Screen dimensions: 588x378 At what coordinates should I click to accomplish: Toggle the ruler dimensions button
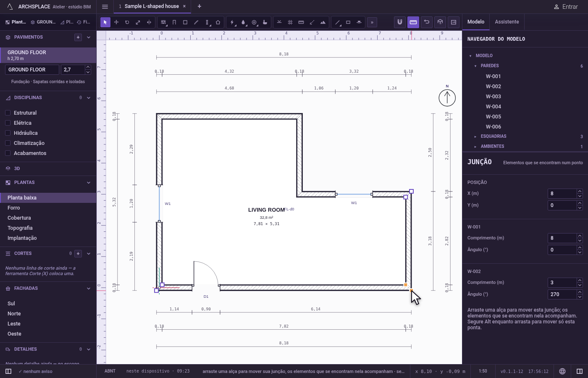(x=413, y=22)
